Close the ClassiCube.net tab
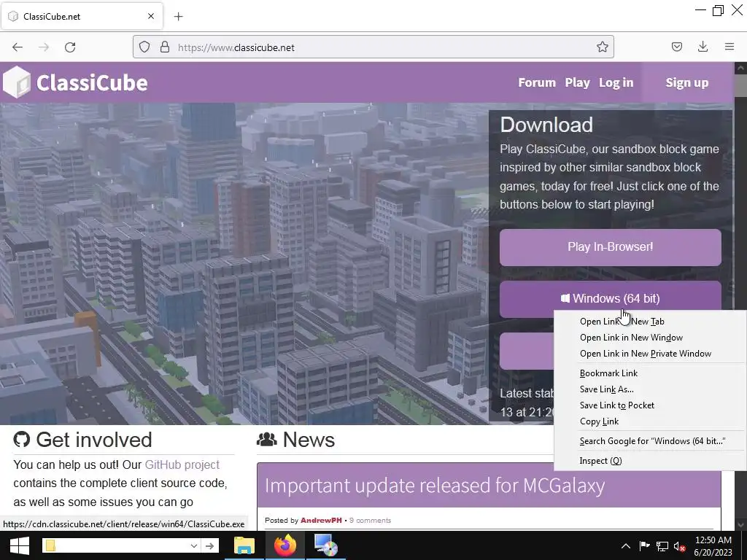The height and width of the screenshot is (560, 747). click(x=151, y=16)
